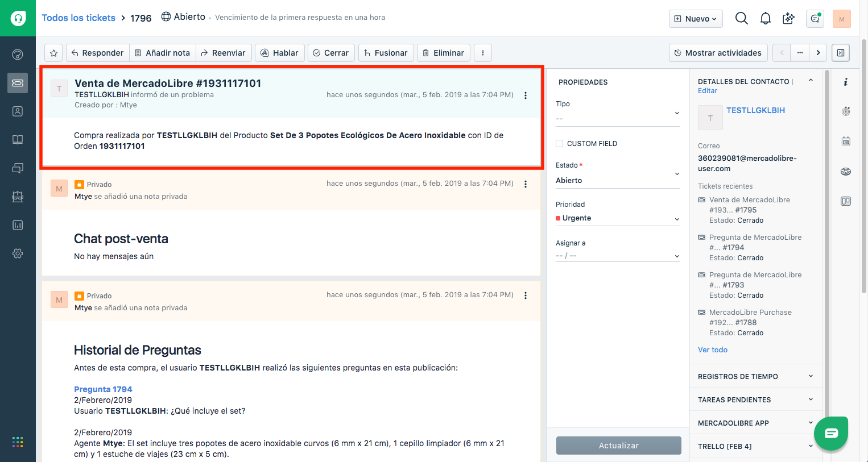Open the sparkle assistant icon in header

(x=788, y=19)
